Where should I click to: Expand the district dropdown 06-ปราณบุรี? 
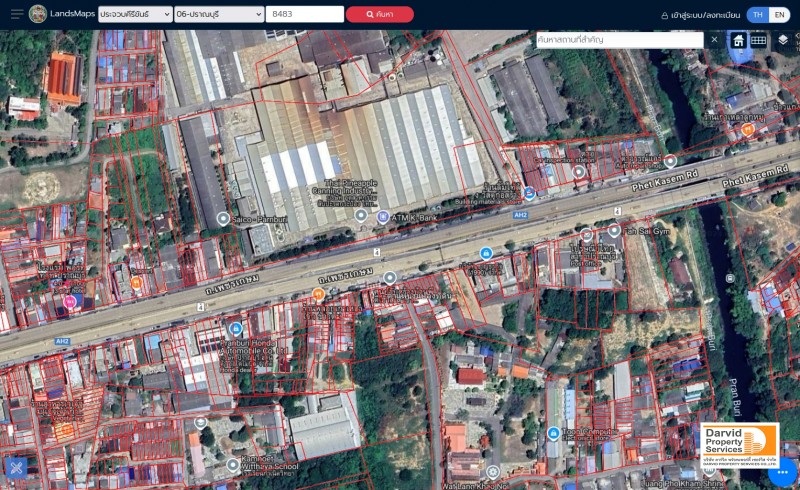pos(218,15)
